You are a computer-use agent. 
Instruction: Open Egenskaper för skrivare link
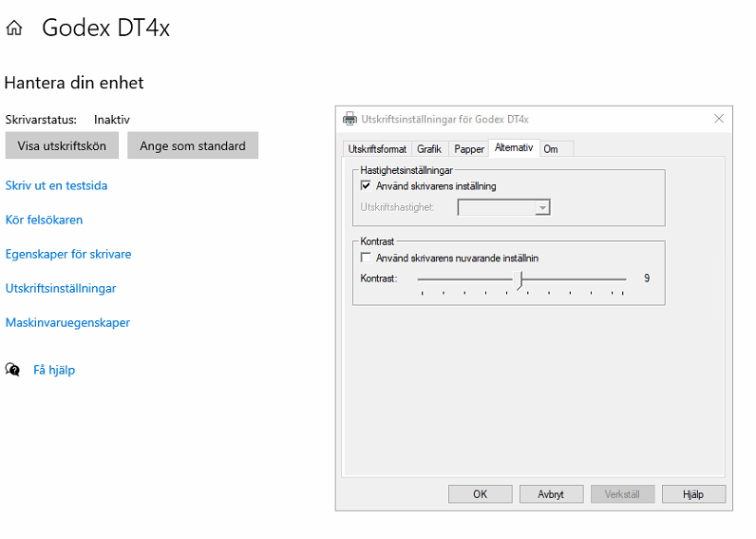68,255
